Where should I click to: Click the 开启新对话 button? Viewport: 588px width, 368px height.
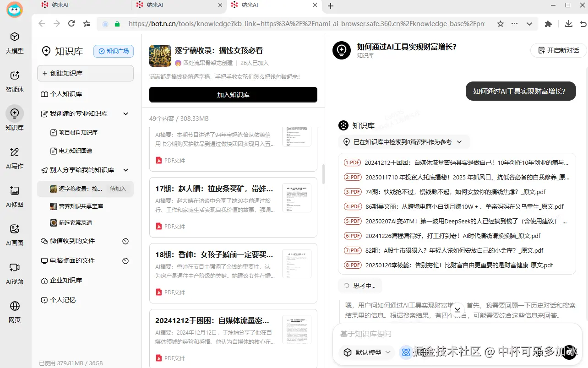tap(558, 50)
